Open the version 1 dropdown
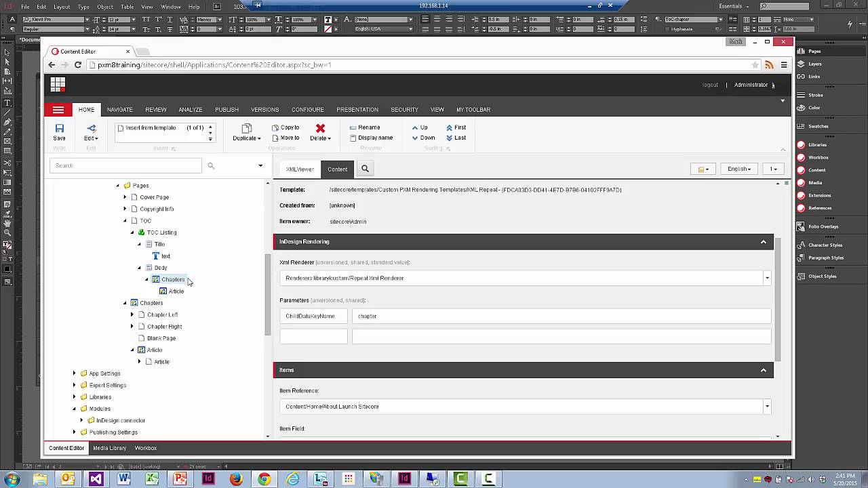The image size is (868, 488). point(773,169)
